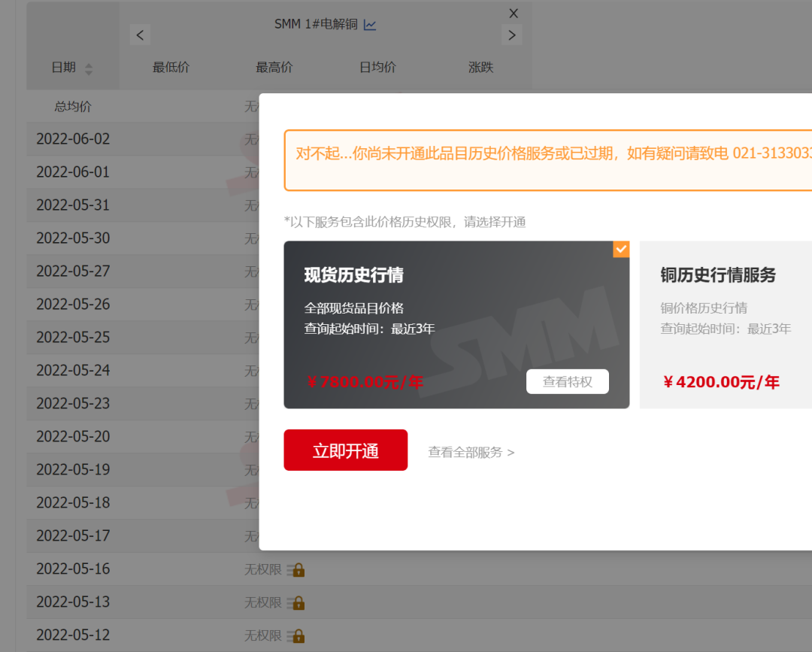Click the 最高价 column header
812x652 pixels.
pos(274,68)
